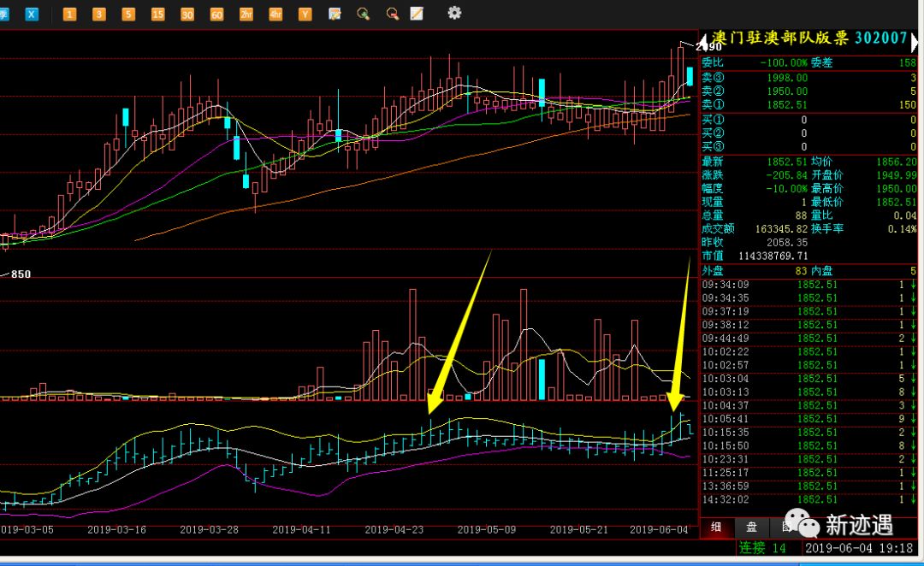Select trade row at 11:25:17
This screenshot has width=924, height=566.
(808, 472)
